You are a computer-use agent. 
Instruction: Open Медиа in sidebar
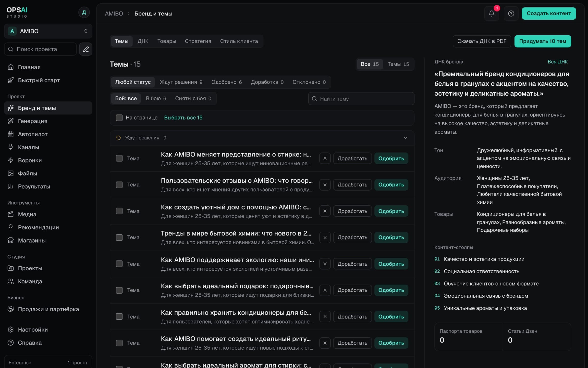48,214
